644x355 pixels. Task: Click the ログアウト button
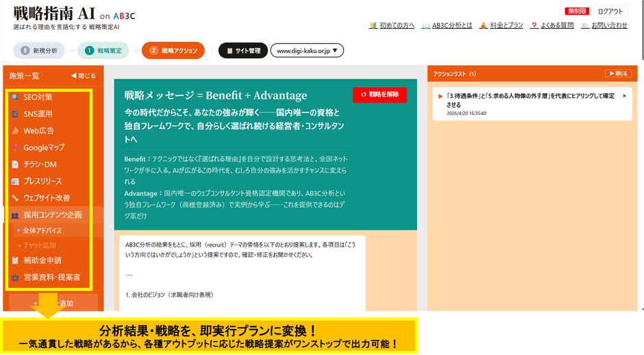[x=610, y=12]
